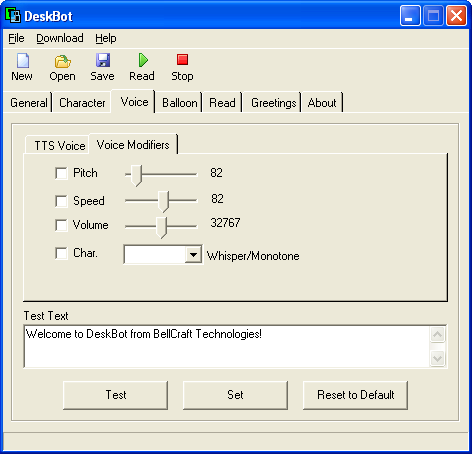The image size is (472, 454).
Task: Click the Whisper/Monotone label
Action: (253, 256)
